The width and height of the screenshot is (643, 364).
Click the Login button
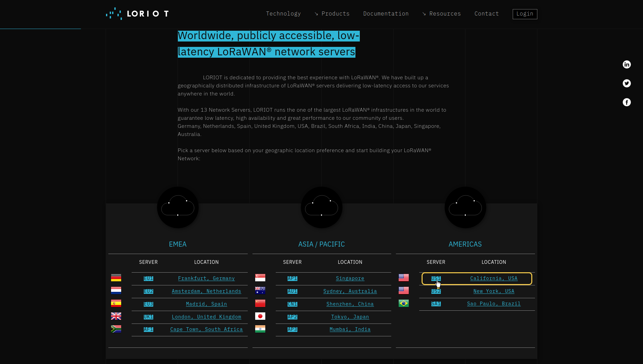pos(525,14)
